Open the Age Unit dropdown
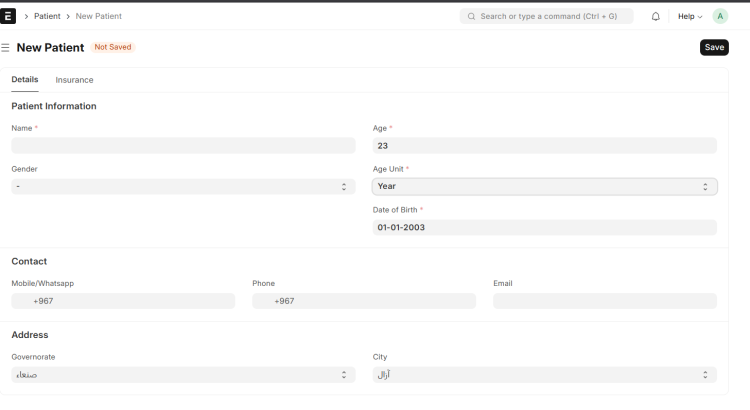The height and width of the screenshot is (410, 750). click(x=544, y=186)
